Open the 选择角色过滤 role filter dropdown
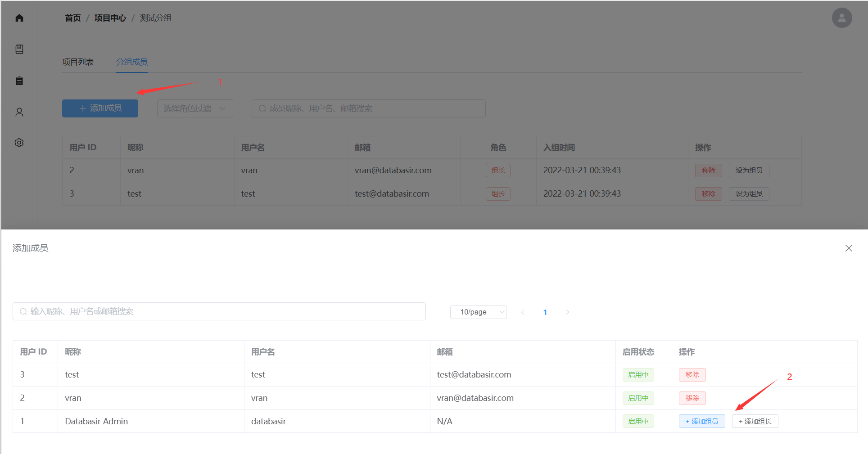This screenshot has width=868, height=454. coord(194,108)
